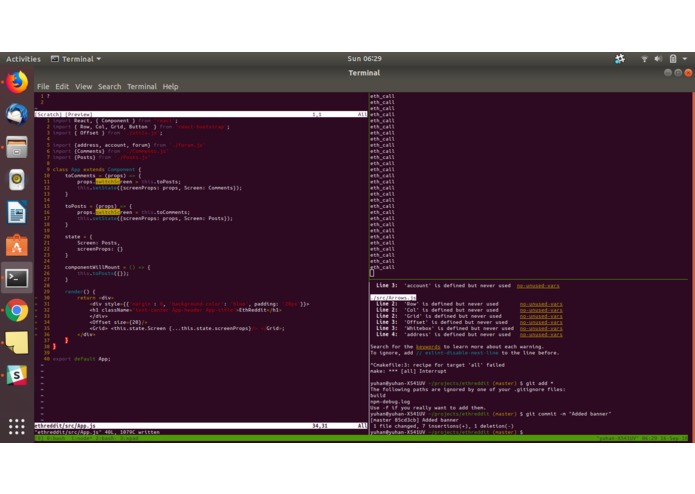Click no-unused-vars link for 'Row' warning

[x=541, y=304]
